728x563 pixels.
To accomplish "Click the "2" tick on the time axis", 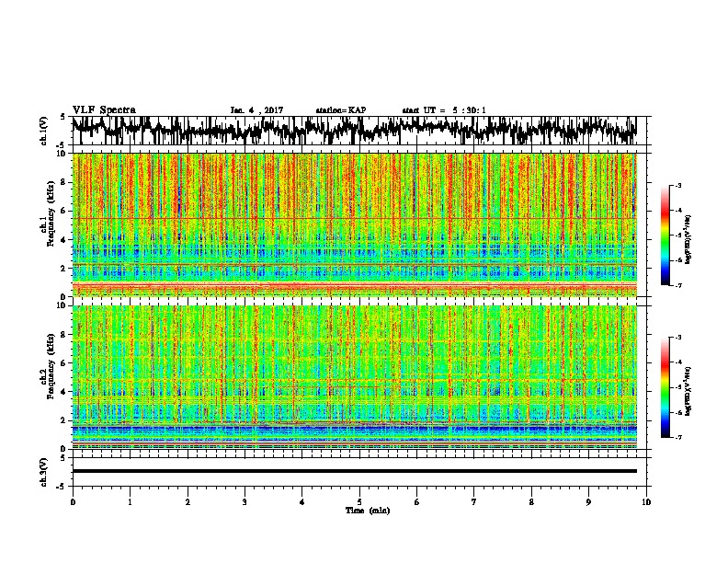I will [188, 502].
